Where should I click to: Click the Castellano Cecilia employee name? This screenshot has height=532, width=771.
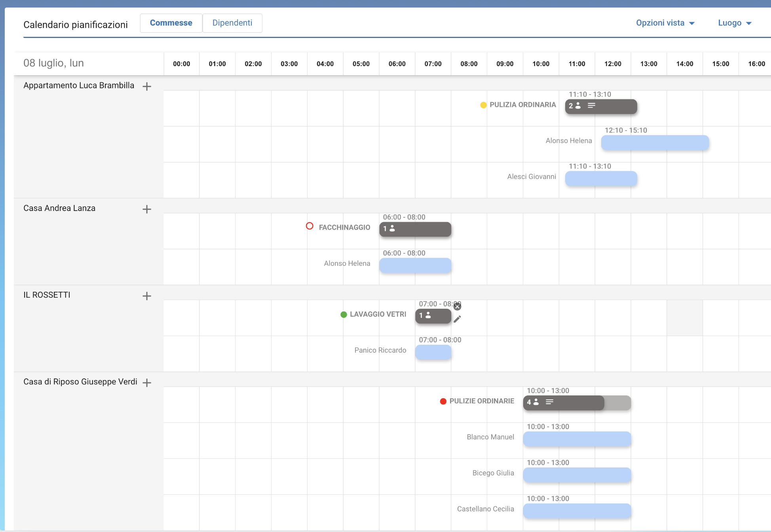[486, 509]
